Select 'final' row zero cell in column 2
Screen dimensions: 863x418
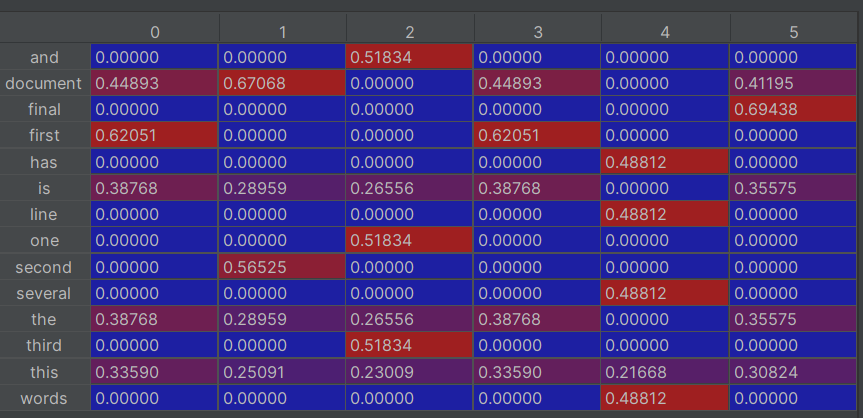[x=409, y=109]
